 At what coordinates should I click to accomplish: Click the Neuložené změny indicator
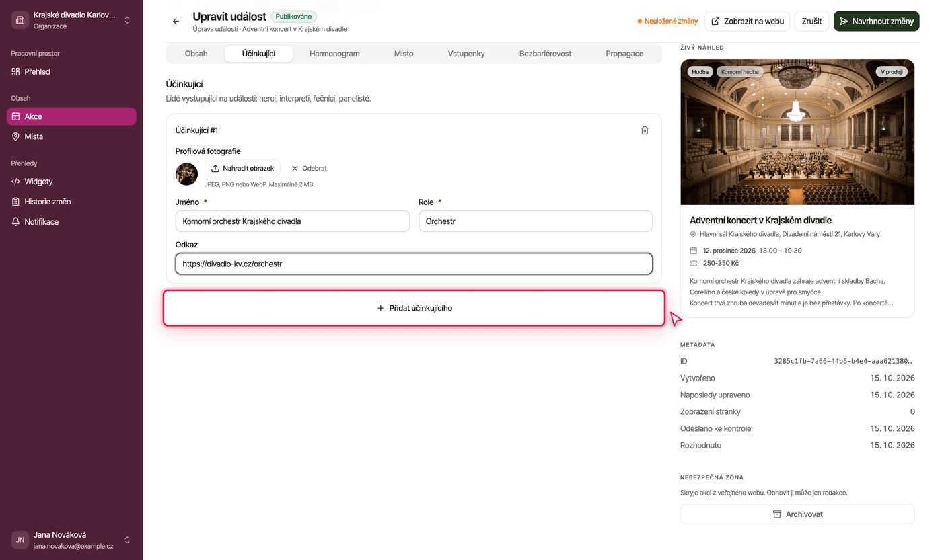pos(667,22)
